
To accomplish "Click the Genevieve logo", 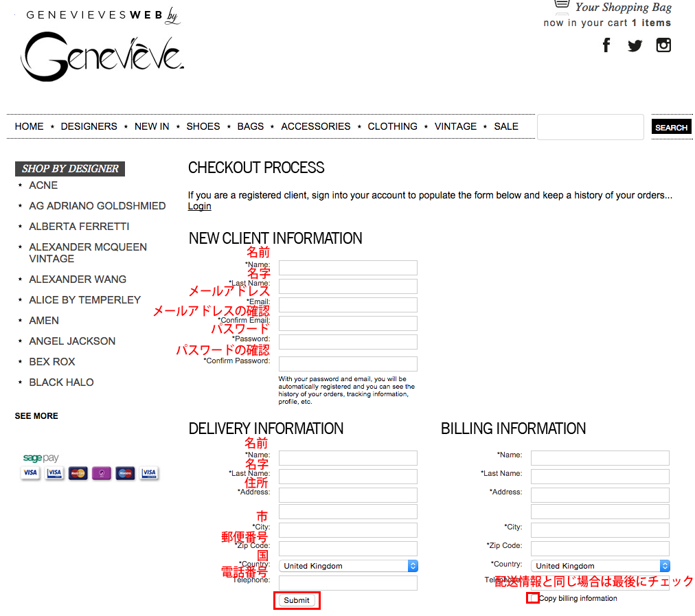I will pyautogui.click(x=102, y=57).
